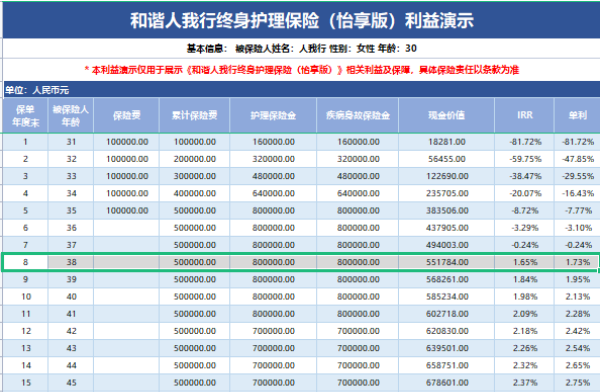This screenshot has height=392, width=600.
Task: Click the 单位：人民币元 cell
Action: pyautogui.click(x=302, y=90)
